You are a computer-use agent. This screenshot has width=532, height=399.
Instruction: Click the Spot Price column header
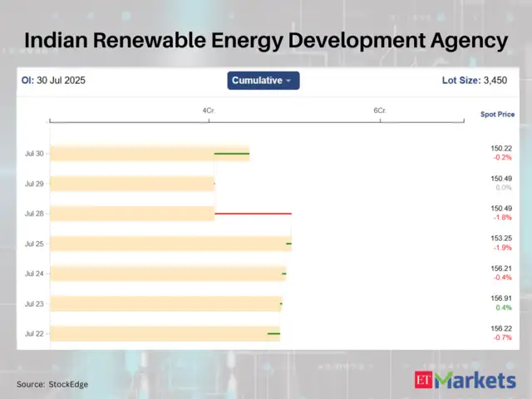click(497, 114)
